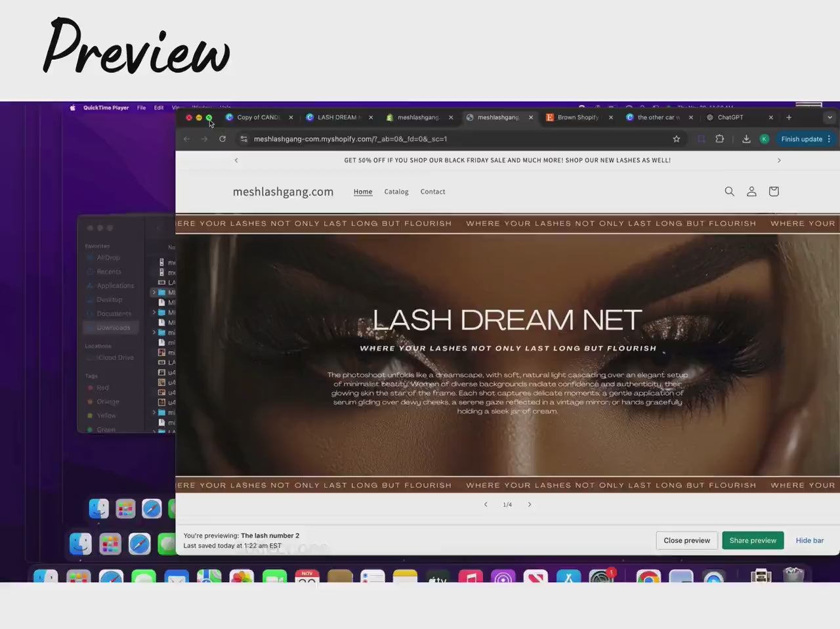Select the Catalog navigation link

click(396, 191)
